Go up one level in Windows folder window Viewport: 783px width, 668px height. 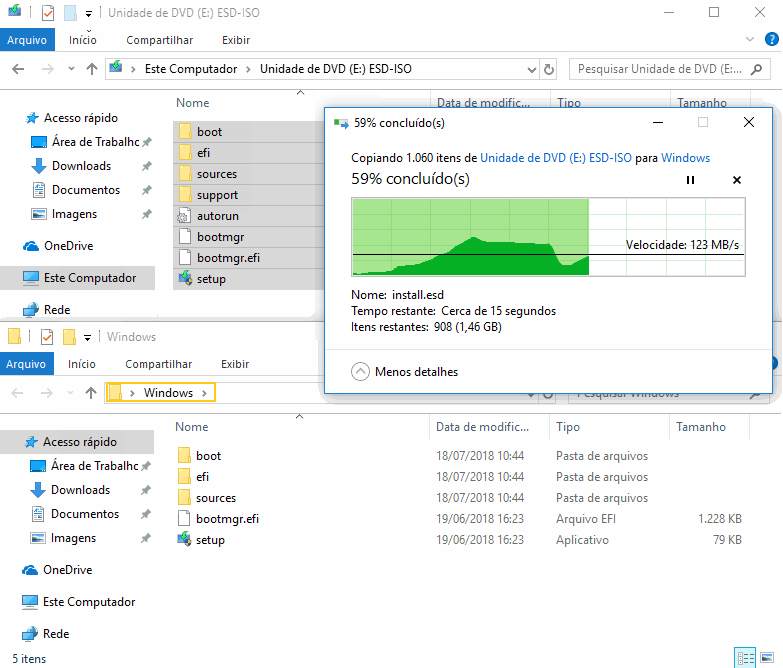[90, 393]
